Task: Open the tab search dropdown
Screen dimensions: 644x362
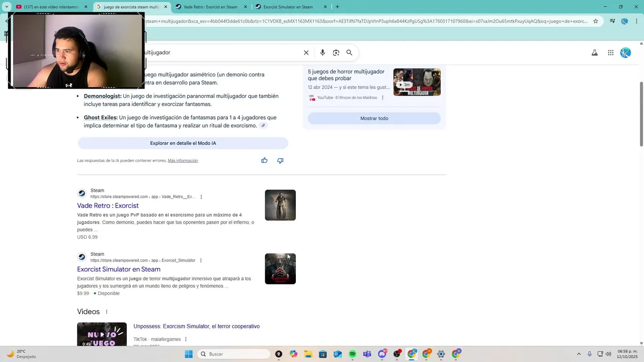Action: tap(7, 7)
